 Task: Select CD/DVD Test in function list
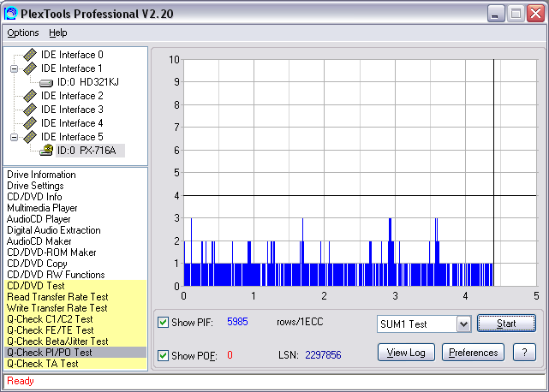coord(75,286)
